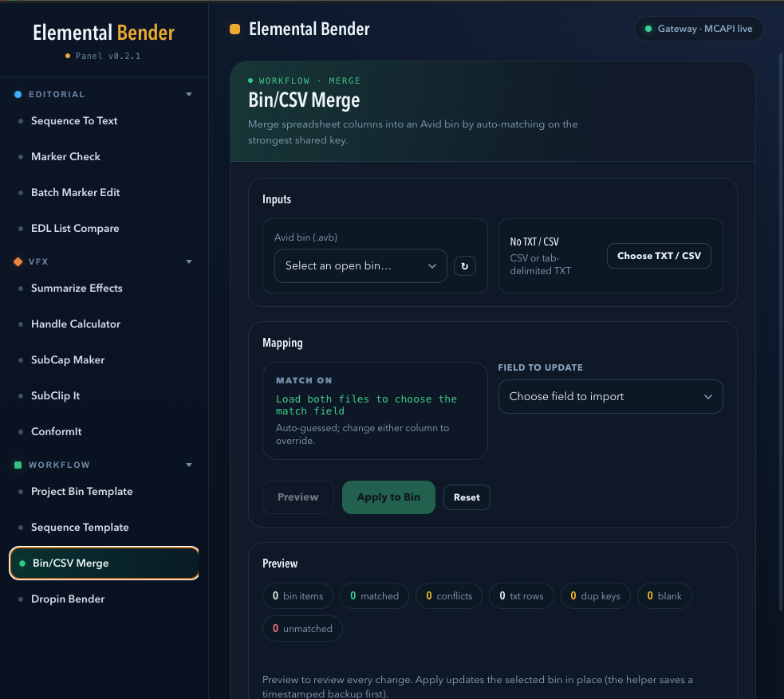Open SubCap Maker tool
The height and width of the screenshot is (699, 784).
(x=68, y=360)
